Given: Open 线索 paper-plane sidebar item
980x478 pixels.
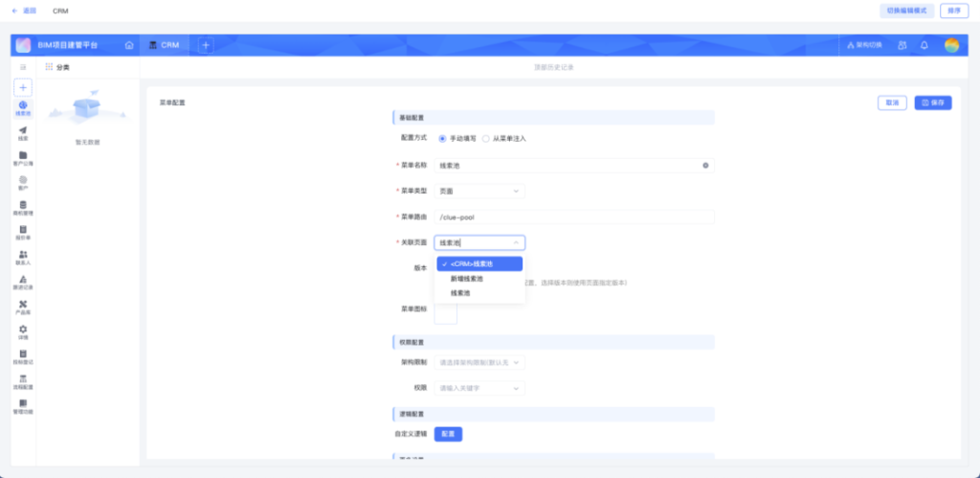Looking at the screenshot, I should click(23, 133).
